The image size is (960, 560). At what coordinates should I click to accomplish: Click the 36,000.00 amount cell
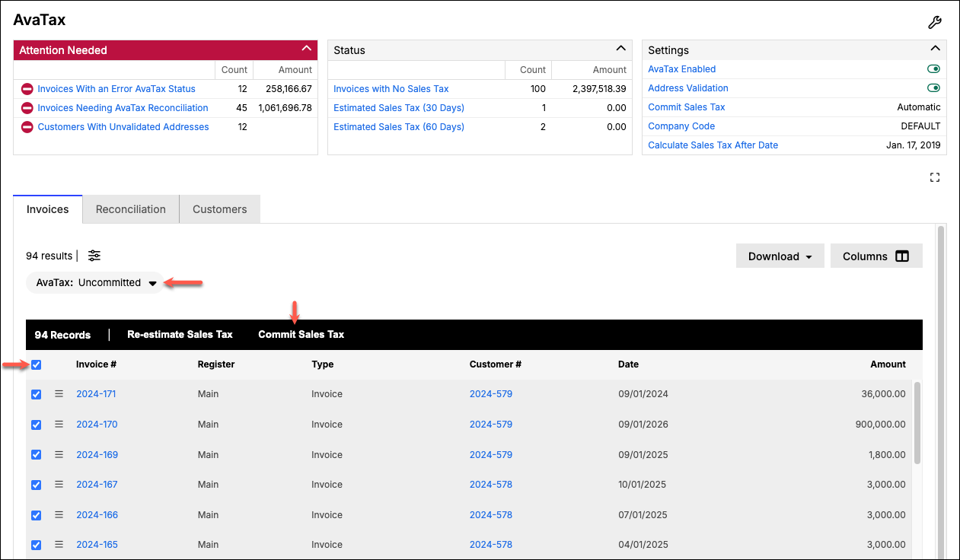[x=883, y=394]
